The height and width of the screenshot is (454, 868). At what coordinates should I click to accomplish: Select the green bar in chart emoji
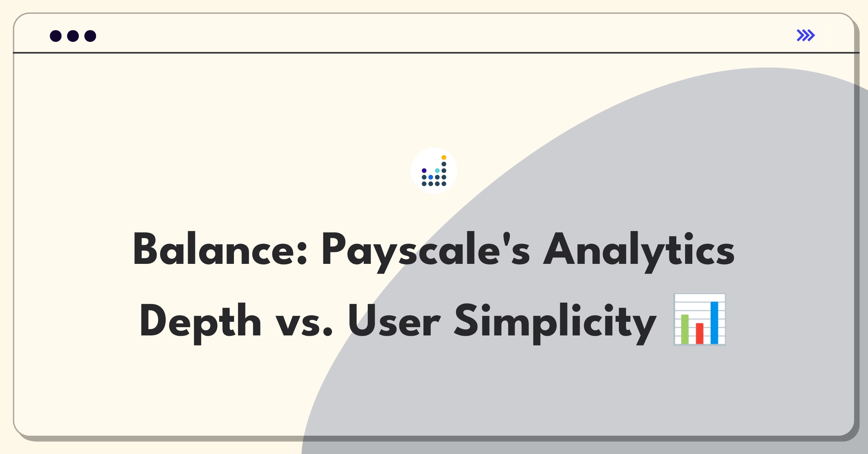[x=685, y=329]
